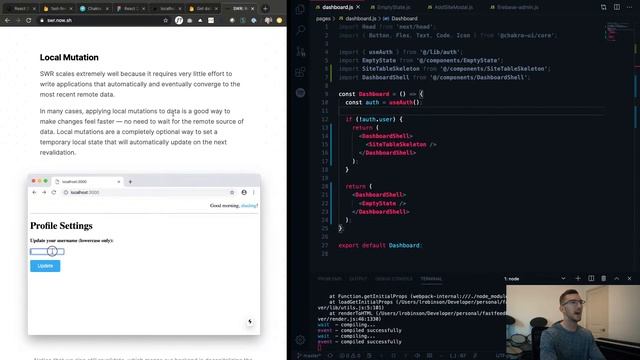Screen dimensions: 640x360
Task: Reload the swr.now.sh page
Action: pos(29,20)
